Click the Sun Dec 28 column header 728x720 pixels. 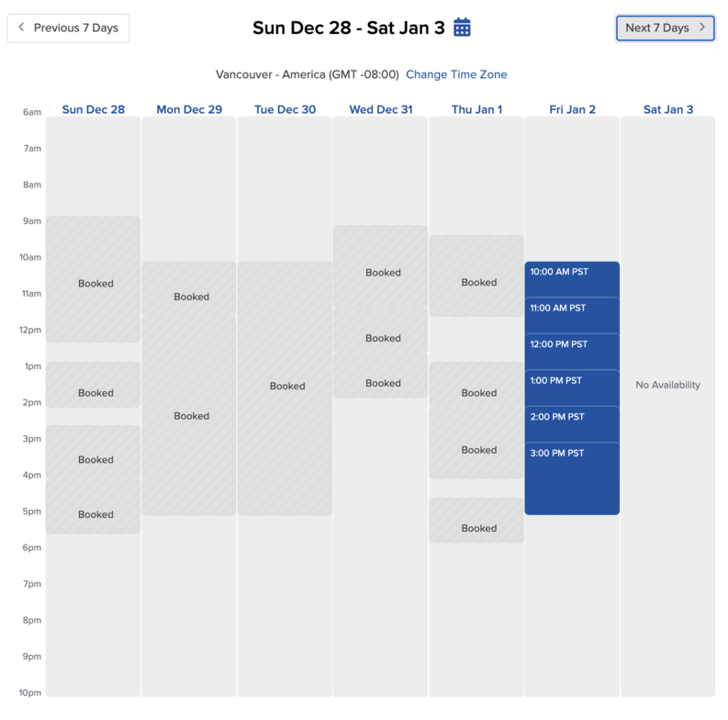pyautogui.click(x=94, y=109)
